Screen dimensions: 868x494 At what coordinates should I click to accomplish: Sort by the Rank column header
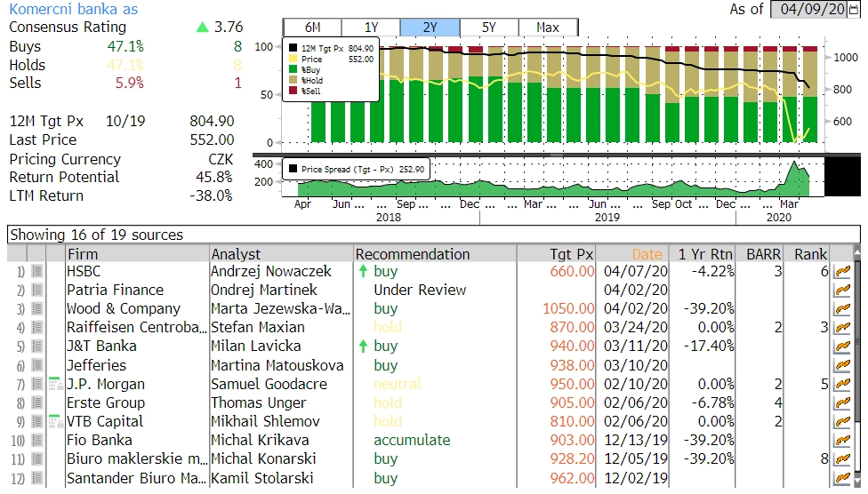pos(807,254)
